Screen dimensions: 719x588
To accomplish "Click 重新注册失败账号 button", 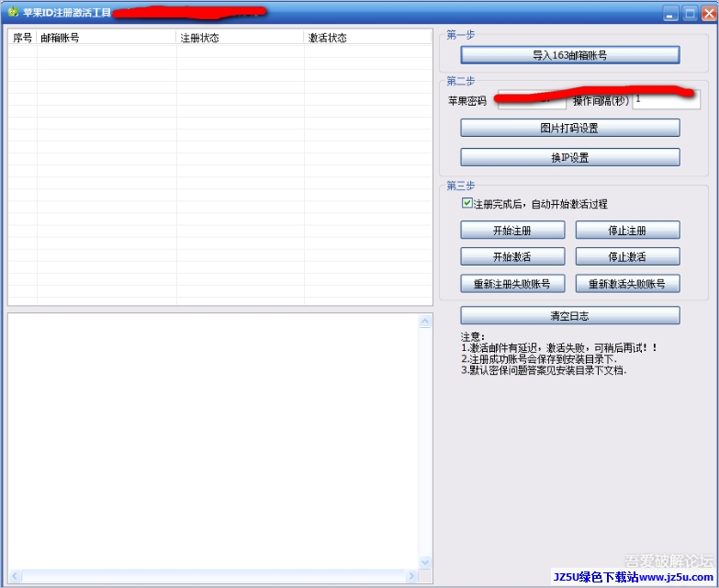I will click(512, 284).
